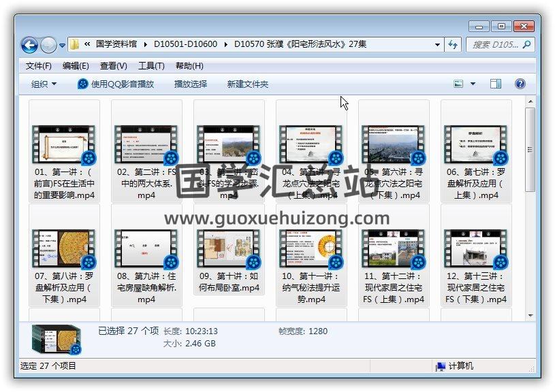This screenshot has width=555, height=392.
Task: Click the 播放选择 button
Action: 191,84
